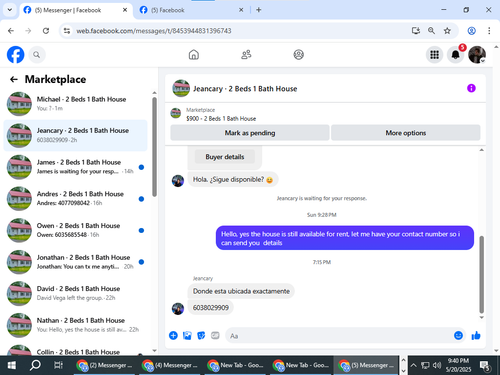500x375 pixels.
Task: Open the notifications bell icon
Action: pyautogui.click(x=456, y=55)
